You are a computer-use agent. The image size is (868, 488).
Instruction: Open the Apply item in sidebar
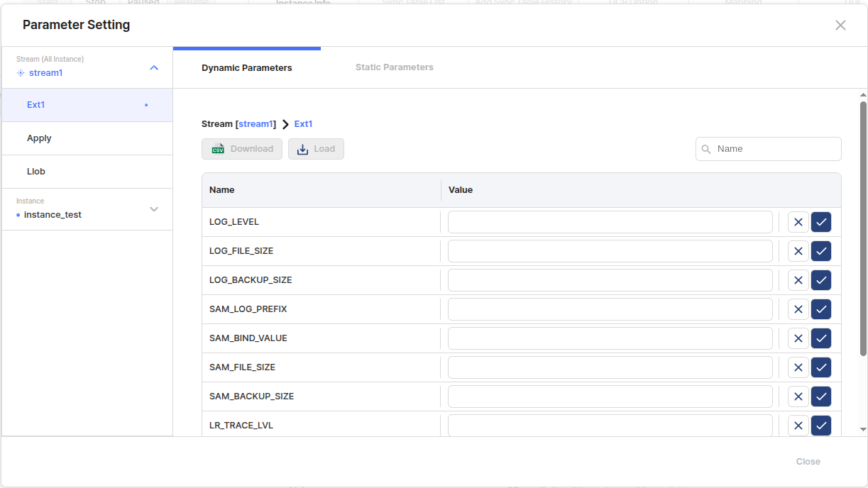[x=39, y=138]
